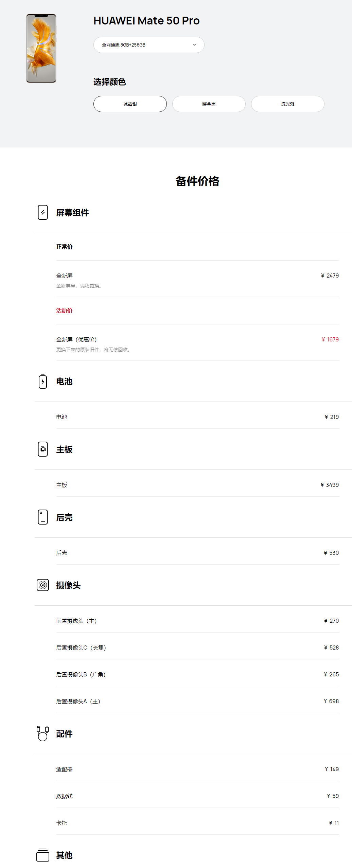The height and width of the screenshot is (868, 352).
Task: Click the HUAWEI Mate 50 Pro phone image
Action: (41, 48)
